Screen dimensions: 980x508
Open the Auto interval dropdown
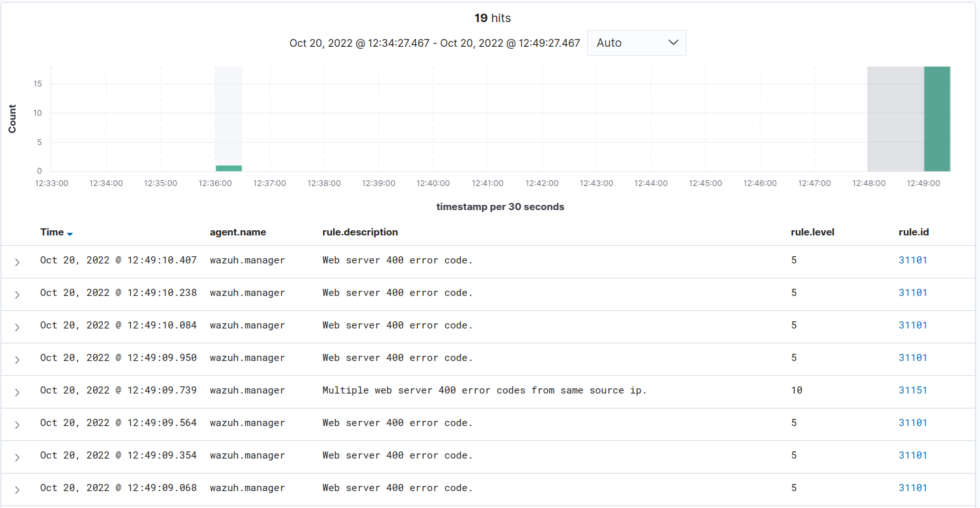click(x=636, y=42)
